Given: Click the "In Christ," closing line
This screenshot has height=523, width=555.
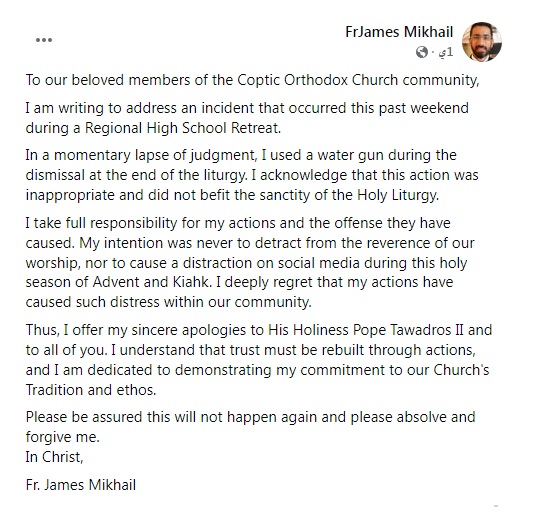Looking at the screenshot, I should click(x=55, y=457).
